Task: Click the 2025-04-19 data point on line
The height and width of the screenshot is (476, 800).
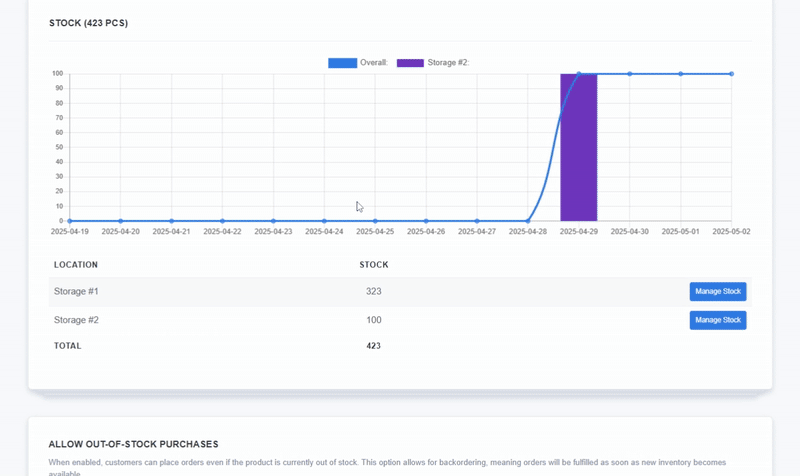Action: pos(70,221)
